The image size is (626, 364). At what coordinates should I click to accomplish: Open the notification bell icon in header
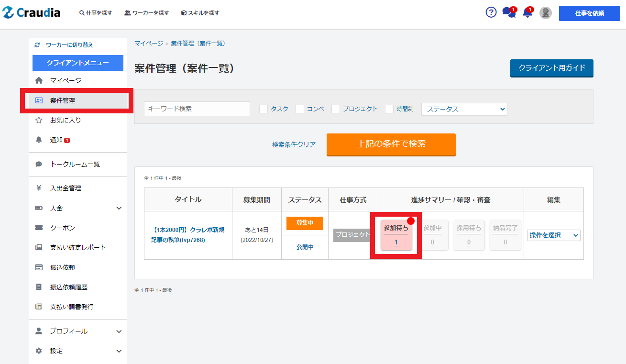point(527,13)
